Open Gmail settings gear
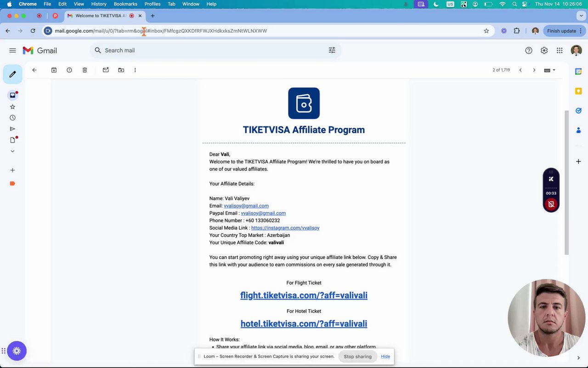The height and width of the screenshot is (368, 588). [544, 51]
